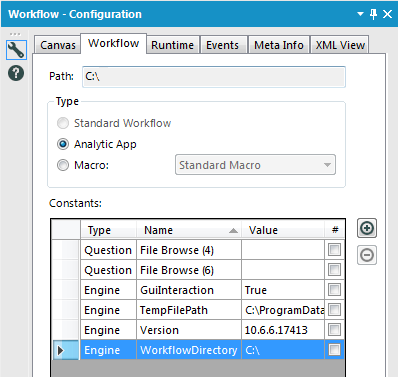Click the True value cell
The width and height of the screenshot is (398, 377).
click(x=283, y=290)
